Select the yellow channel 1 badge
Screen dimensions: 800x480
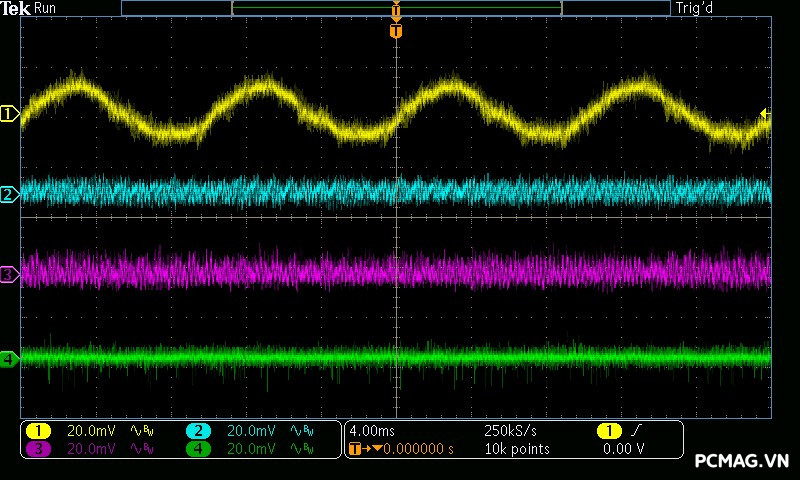coord(38,431)
